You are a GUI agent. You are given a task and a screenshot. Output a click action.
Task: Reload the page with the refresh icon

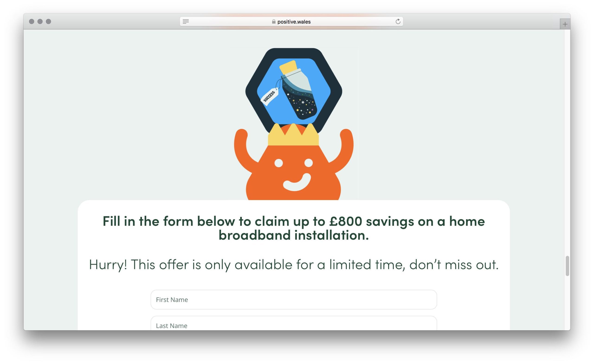tap(398, 21)
